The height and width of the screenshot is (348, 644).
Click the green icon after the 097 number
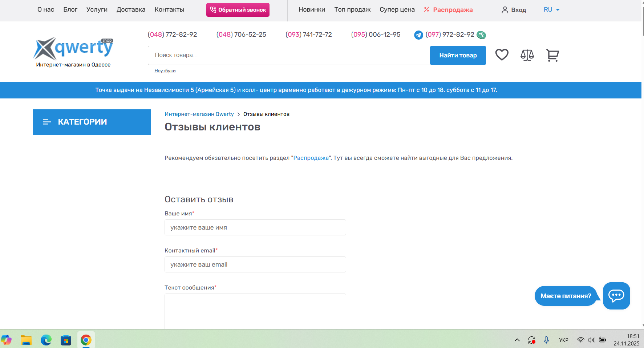tap(481, 35)
